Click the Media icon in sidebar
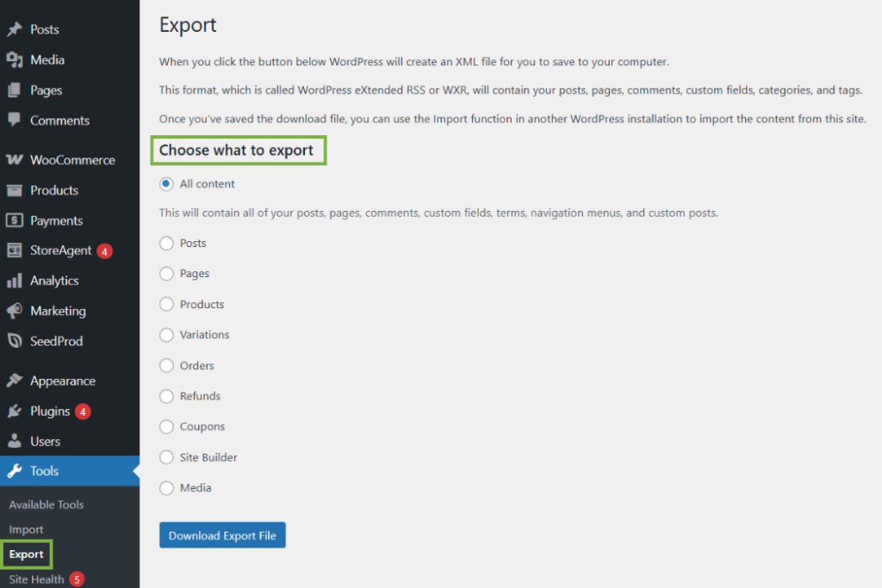Screen dimensions: 882x588 [15, 60]
